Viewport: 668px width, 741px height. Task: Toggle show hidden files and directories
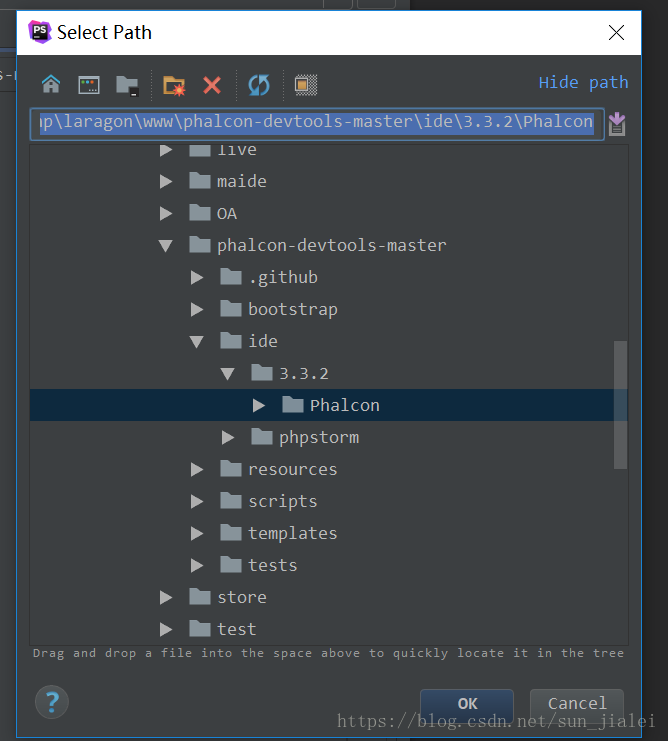(306, 85)
